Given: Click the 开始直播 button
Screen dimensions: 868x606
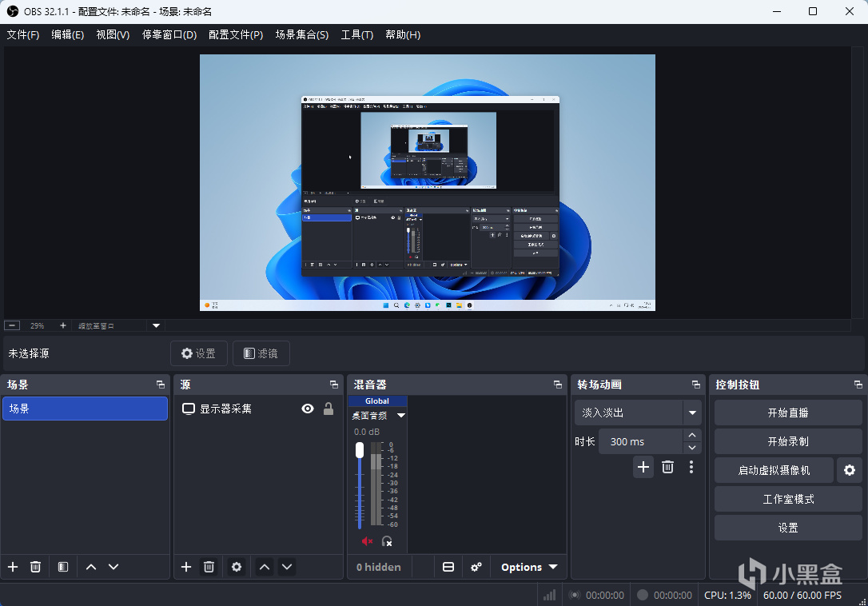Looking at the screenshot, I should (788, 413).
